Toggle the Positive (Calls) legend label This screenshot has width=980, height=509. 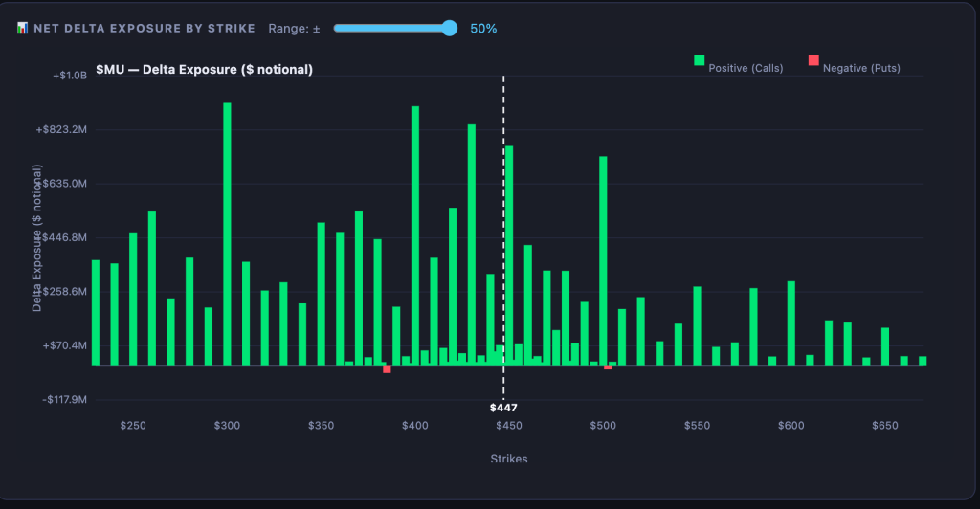(745, 68)
